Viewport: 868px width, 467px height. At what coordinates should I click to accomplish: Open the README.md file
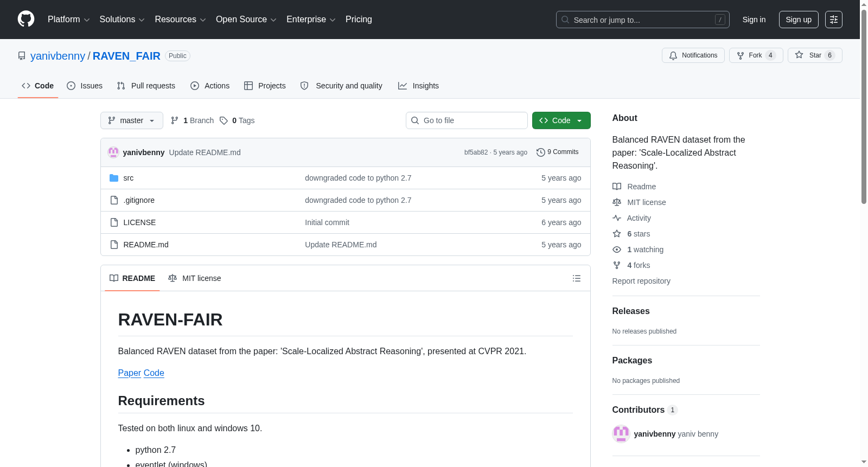pos(146,245)
